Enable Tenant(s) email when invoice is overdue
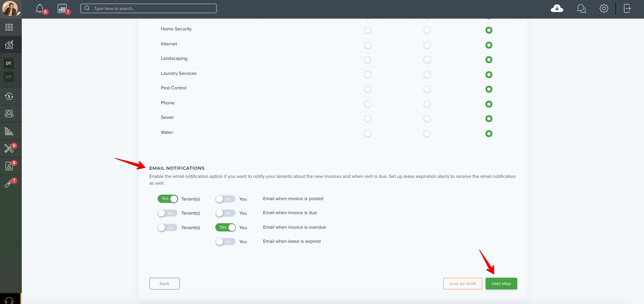644x304 pixels. click(168, 228)
